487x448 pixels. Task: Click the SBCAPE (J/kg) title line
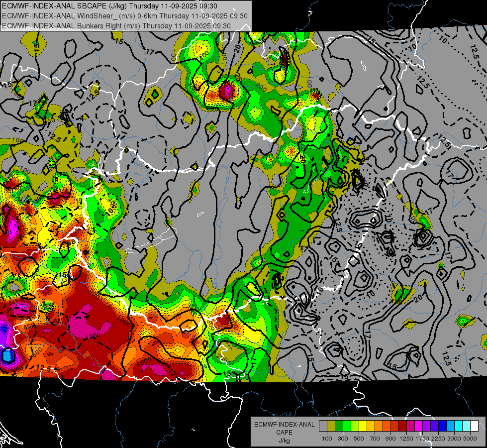click(109, 6)
